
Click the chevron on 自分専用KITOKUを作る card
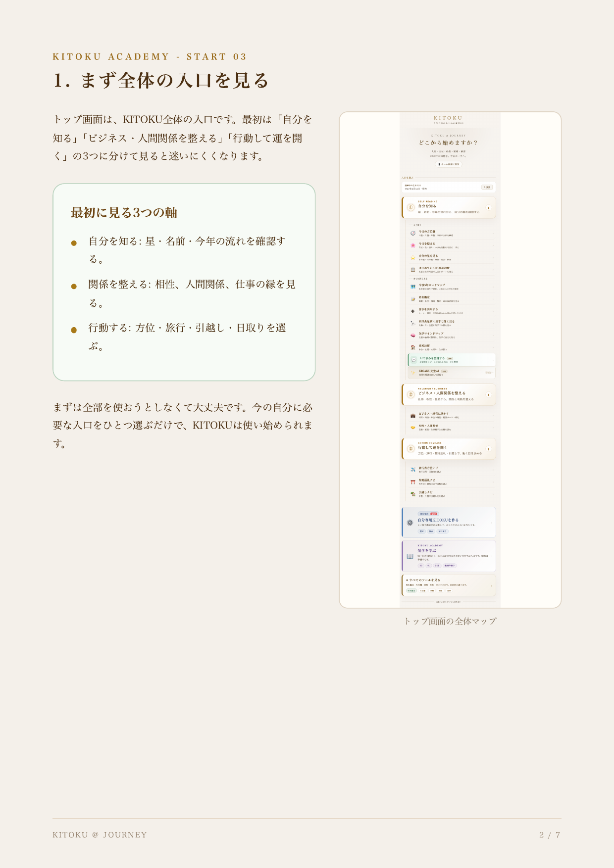point(492,523)
